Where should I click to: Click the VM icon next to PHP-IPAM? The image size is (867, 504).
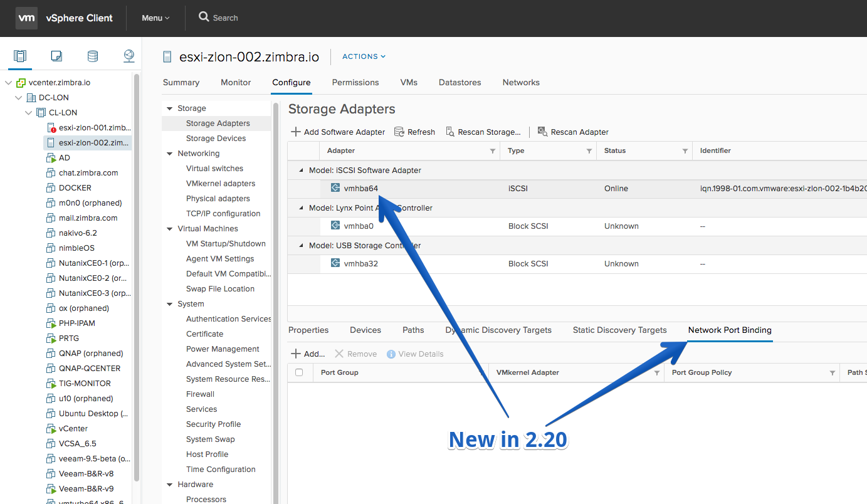click(51, 323)
